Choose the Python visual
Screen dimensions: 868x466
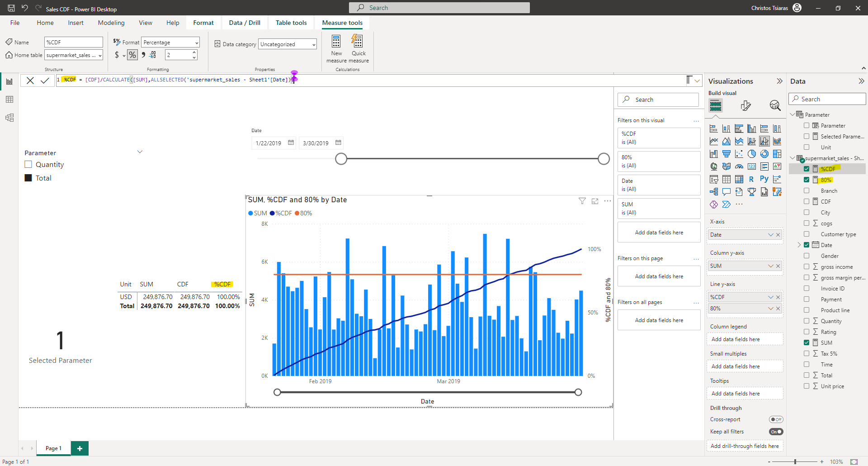tap(764, 179)
